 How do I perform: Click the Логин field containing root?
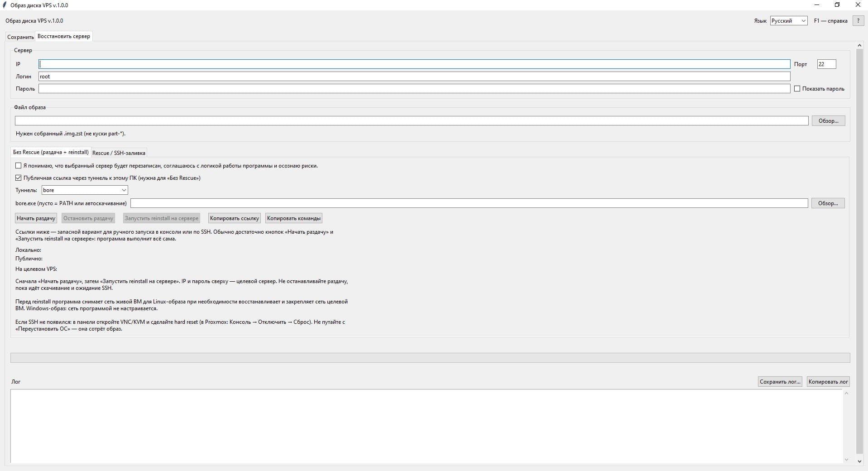click(414, 77)
